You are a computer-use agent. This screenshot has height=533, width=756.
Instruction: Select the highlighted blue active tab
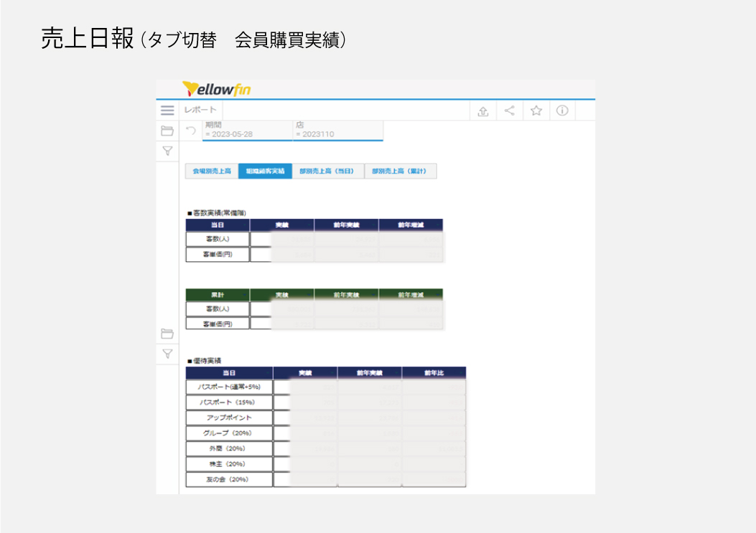[x=265, y=171]
